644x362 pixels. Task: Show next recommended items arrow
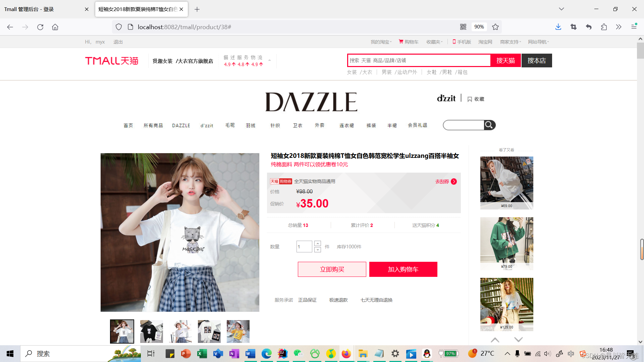point(518,340)
